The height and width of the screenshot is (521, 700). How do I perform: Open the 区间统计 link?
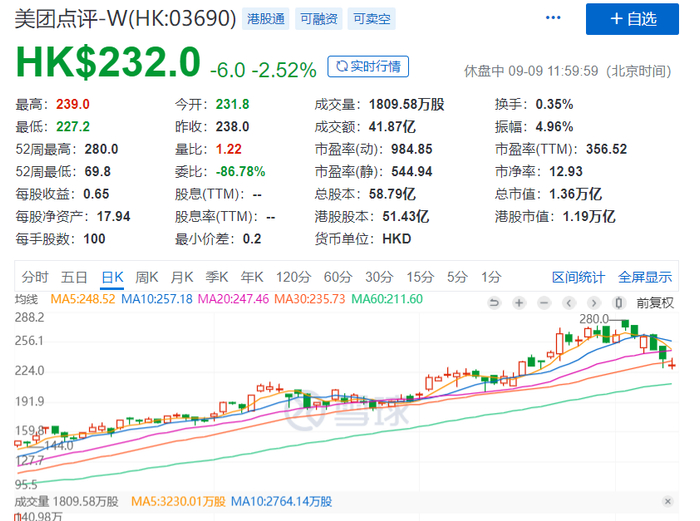pyautogui.click(x=579, y=277)
